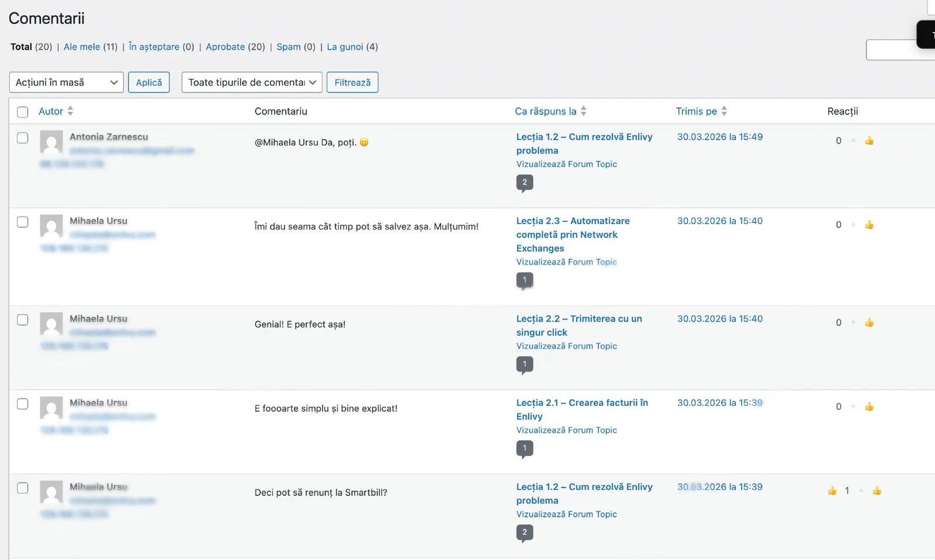
Task: Click the Comentarii page heading
Action: [47, 19]
